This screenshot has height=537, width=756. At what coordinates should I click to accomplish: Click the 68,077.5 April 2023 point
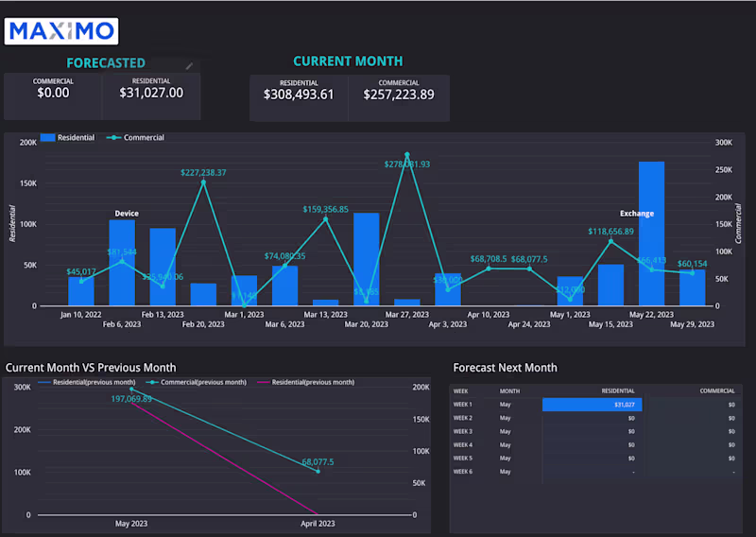pyautogui.click(x=318, y=471)
